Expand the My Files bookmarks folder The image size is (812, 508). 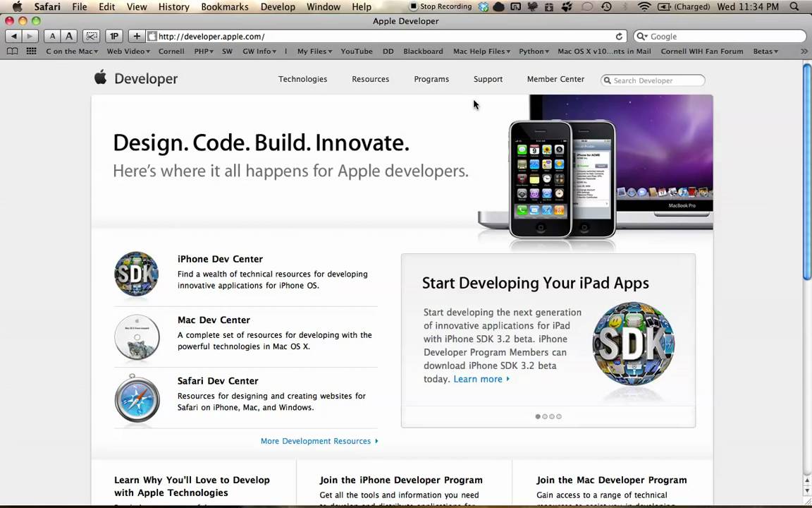coord(315,52)
